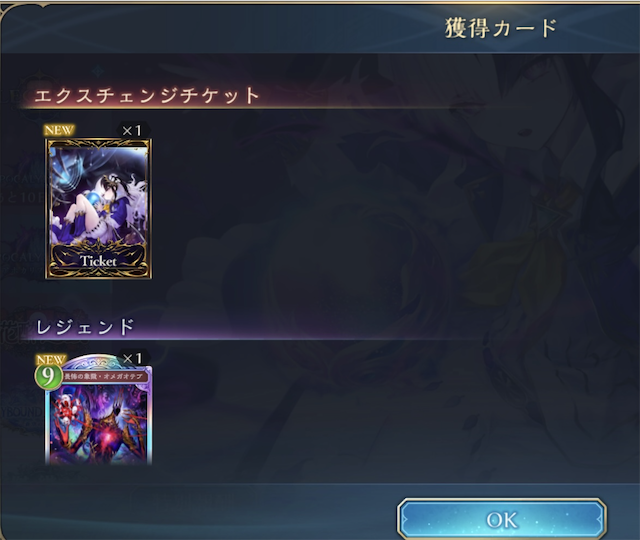Click the ×1 count above the legendary card

(132, 358)
